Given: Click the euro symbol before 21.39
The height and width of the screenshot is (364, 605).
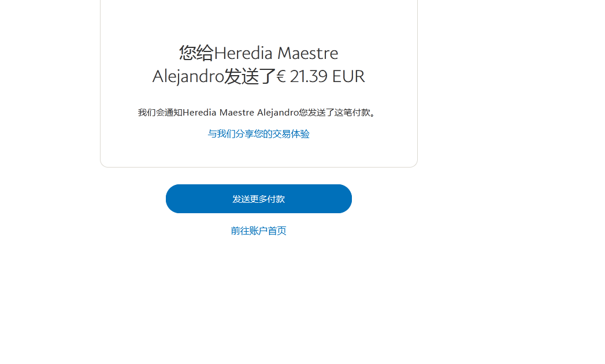Looking at the screenshot, I should pos(281,76).
